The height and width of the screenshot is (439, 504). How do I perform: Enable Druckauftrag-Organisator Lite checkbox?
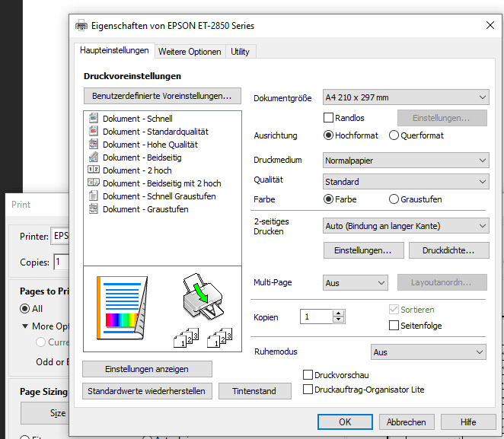(308, 390)
